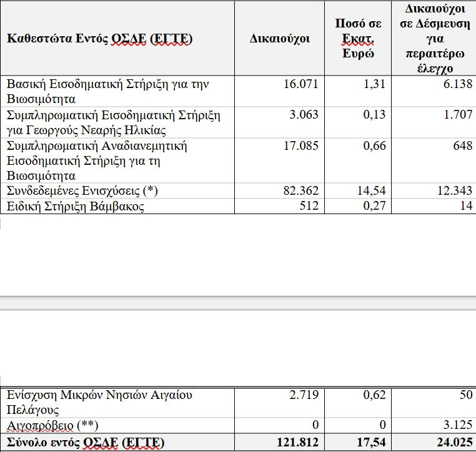Screen dimensions: 476x452
Task: Select the "Δικαιούχοι σε Δέσμευση" header cell
Action: [433, 39]
